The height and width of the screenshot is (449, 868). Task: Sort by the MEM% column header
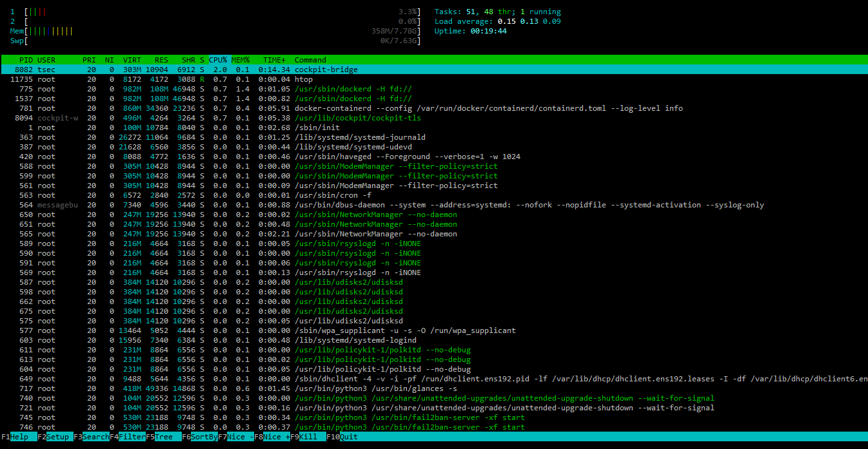point(241,60)
